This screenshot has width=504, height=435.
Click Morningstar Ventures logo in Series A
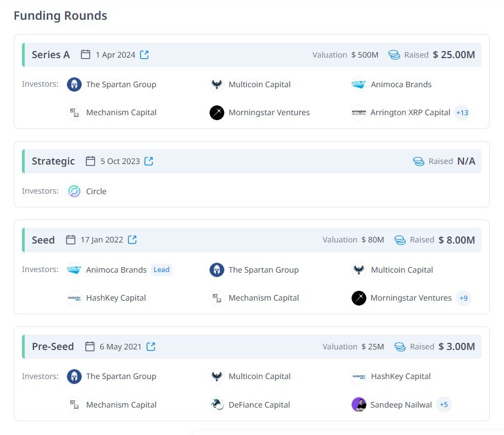pyautogui.click(x=217, y=112)
